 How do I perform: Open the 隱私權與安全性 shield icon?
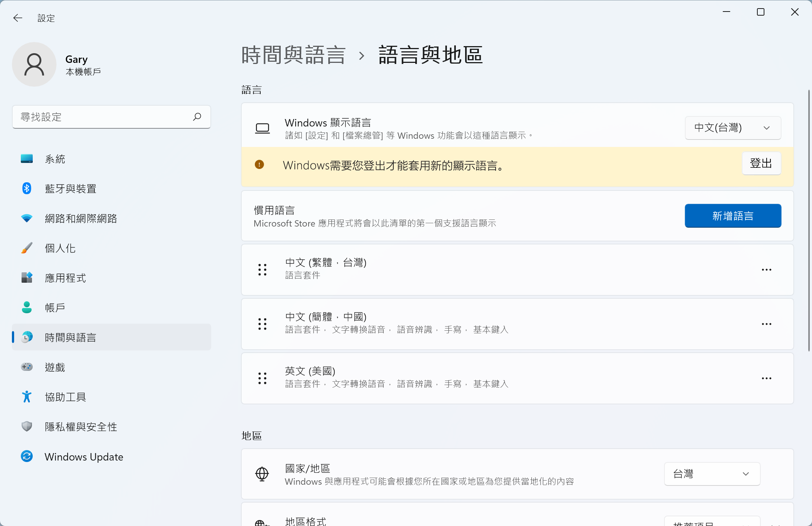pos(27,426)
